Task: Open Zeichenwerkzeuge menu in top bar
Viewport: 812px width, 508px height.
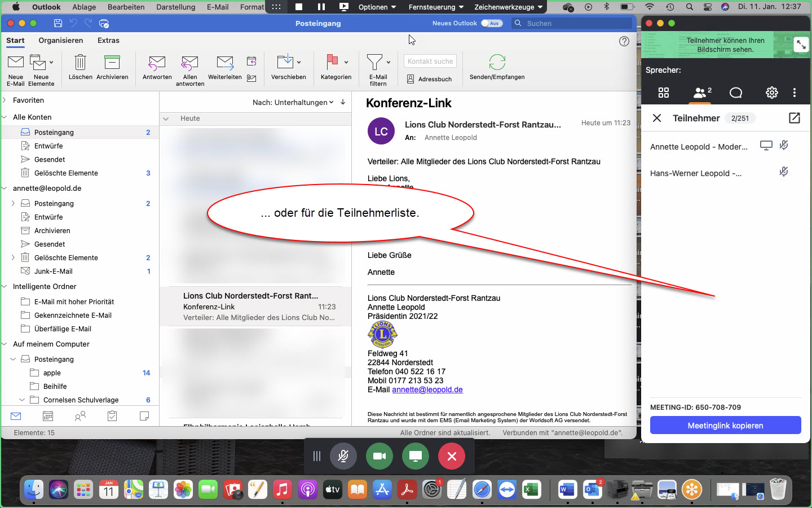Action: coord(508,7)
